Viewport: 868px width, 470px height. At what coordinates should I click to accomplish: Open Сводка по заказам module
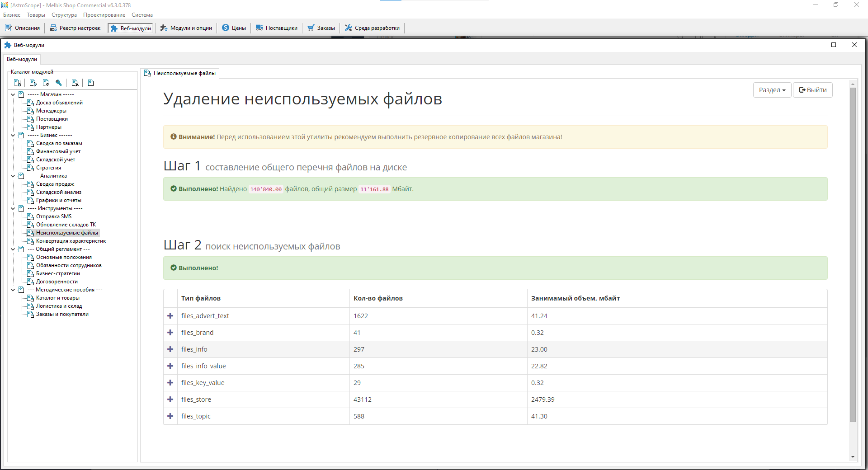coord(59,143)
